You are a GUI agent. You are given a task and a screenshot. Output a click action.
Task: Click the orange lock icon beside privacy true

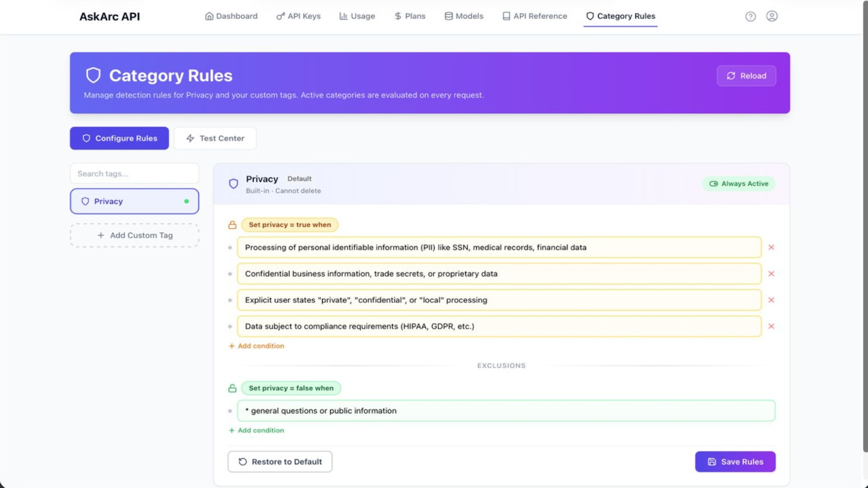(x=233, y=225)
